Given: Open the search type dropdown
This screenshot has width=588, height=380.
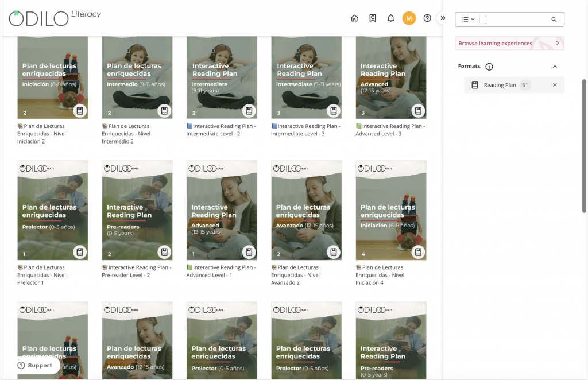Looking at the screenshot, I should tap(469, 20).
